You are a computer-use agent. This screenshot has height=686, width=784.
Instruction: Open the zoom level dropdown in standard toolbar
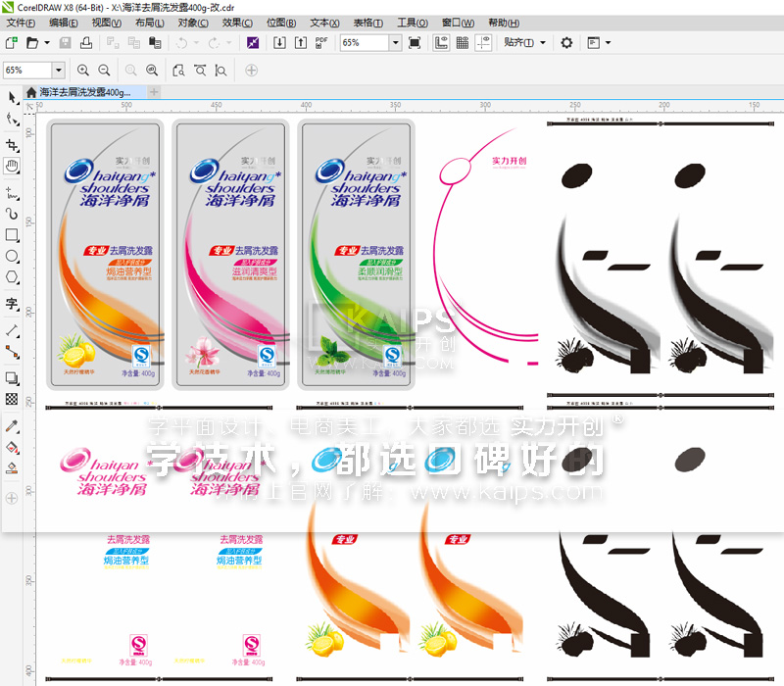(x=396, y=43)
